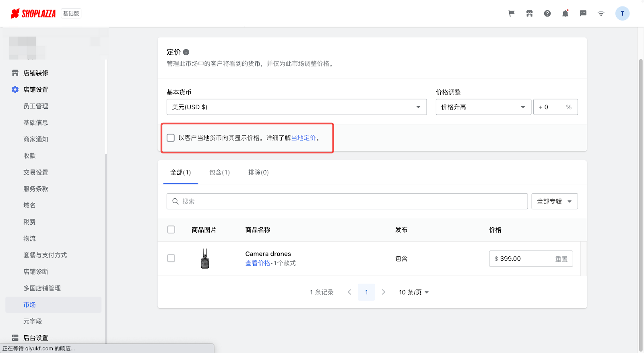Viewport: 644px width, 353px height.
Task: Open the 全部专辑 filter dropdown
Action: click(x=554, y=202)
